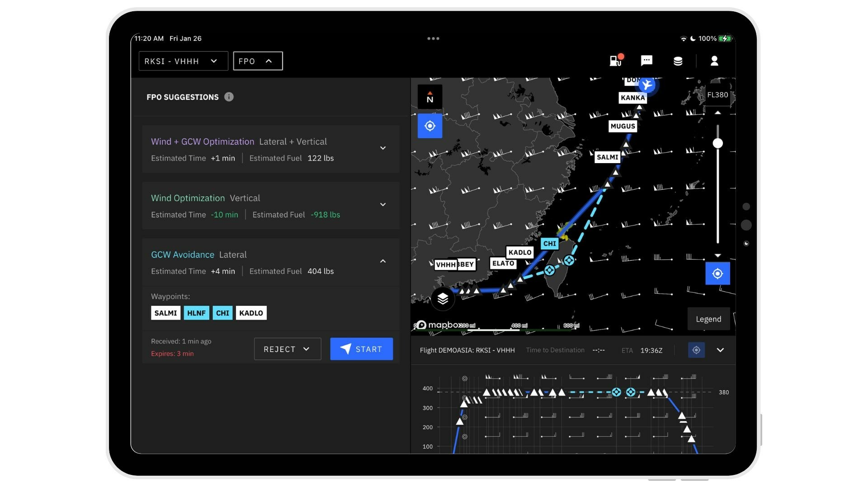Tap the bottom-right location target icon
Image resolution: width=868 pixels, height=488 pixels.
click(x=696, y=350)
